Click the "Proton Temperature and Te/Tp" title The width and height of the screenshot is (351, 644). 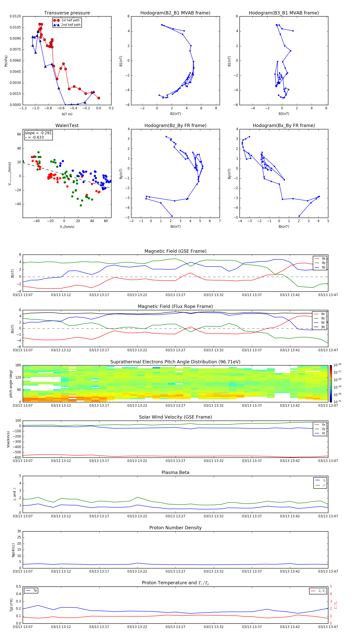point(175,583)
